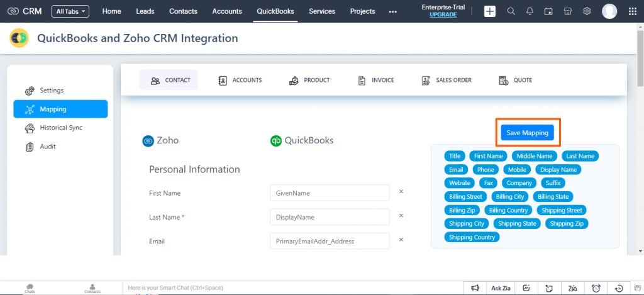Screen dimensions: 644x295
Task: Click the Company field tag
Action: point(519,183)
